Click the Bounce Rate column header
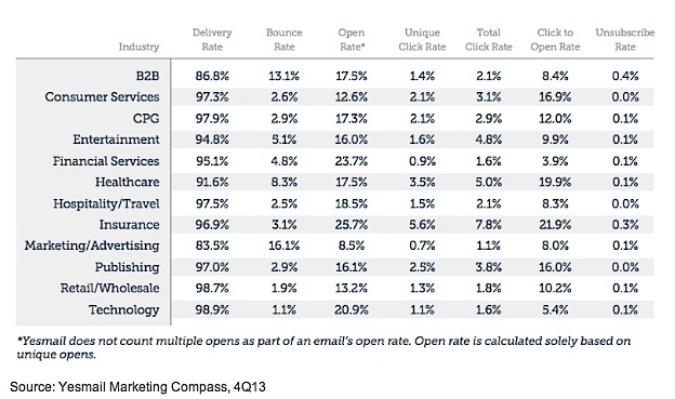The width and height of the screenshot is (675, 399). pyautogui.click(x=284, y=40)
